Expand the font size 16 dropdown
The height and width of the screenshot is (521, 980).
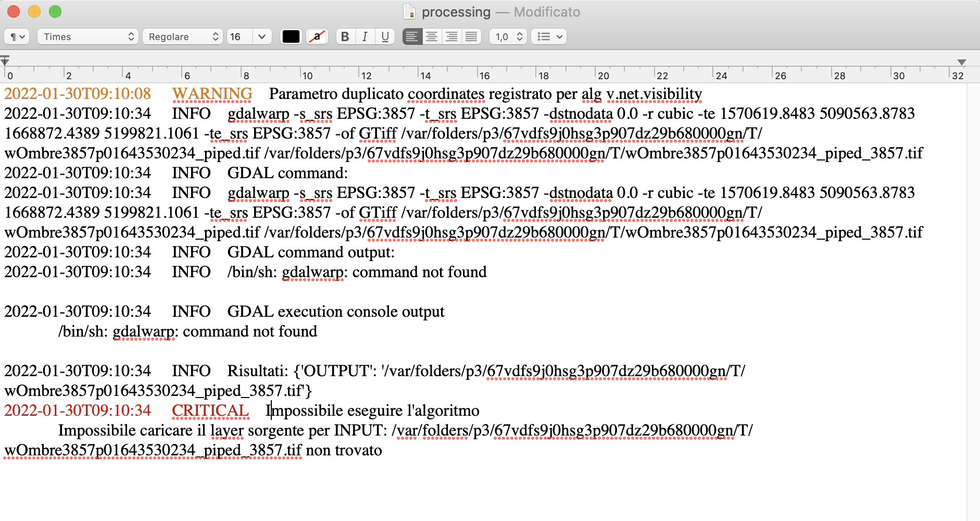click(249, 36)
